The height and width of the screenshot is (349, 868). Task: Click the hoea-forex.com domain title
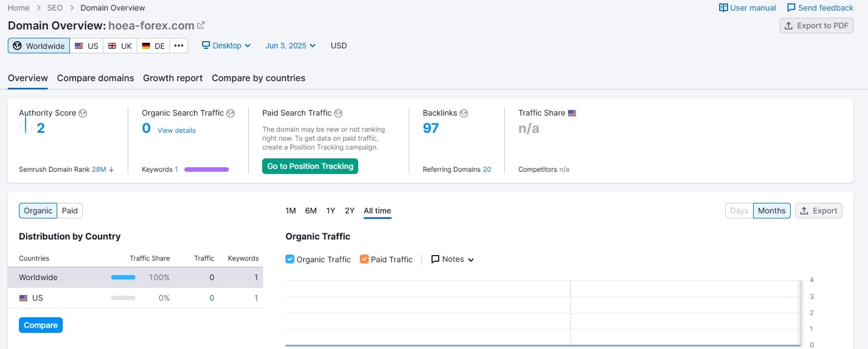151,26
